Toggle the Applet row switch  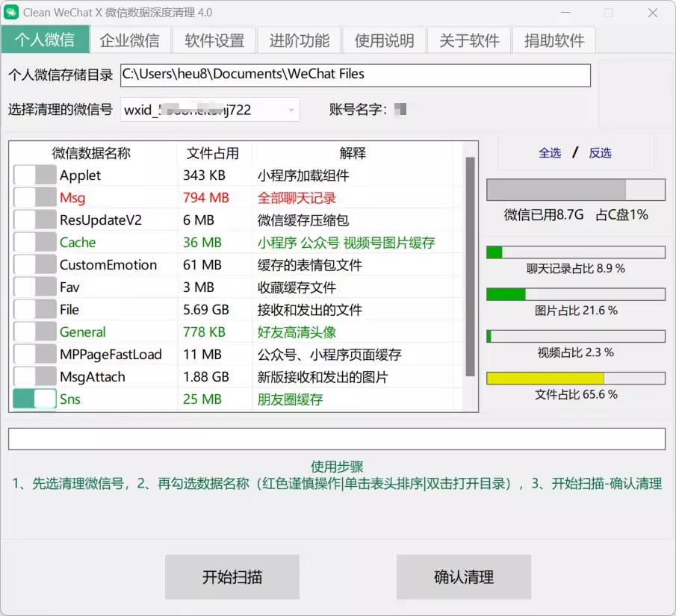point(34,175)
